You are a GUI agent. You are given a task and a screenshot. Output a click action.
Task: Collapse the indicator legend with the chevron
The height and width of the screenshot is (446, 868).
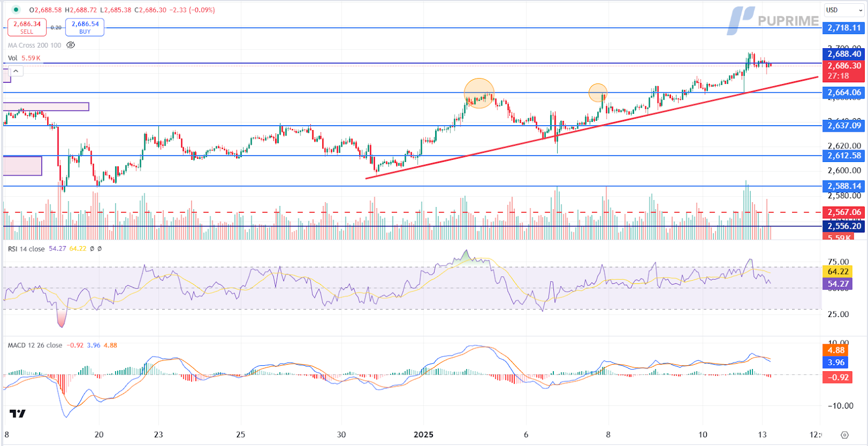16,71
